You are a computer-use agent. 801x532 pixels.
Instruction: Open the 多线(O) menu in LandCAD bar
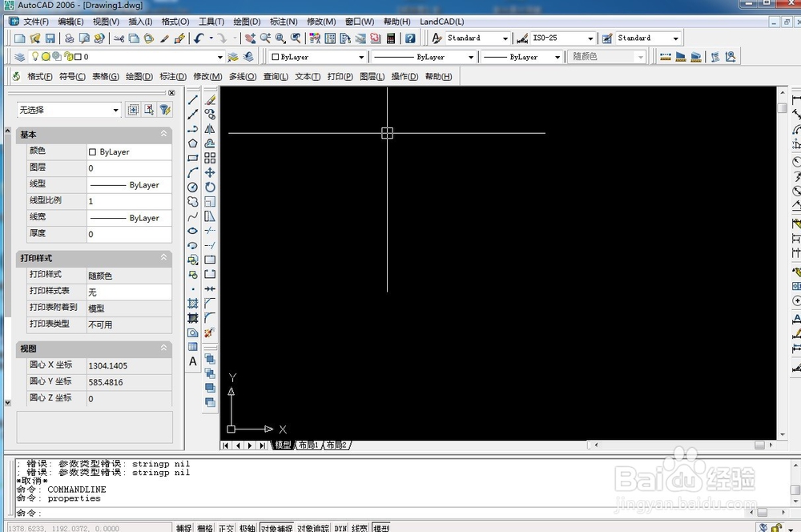[242, 77]
